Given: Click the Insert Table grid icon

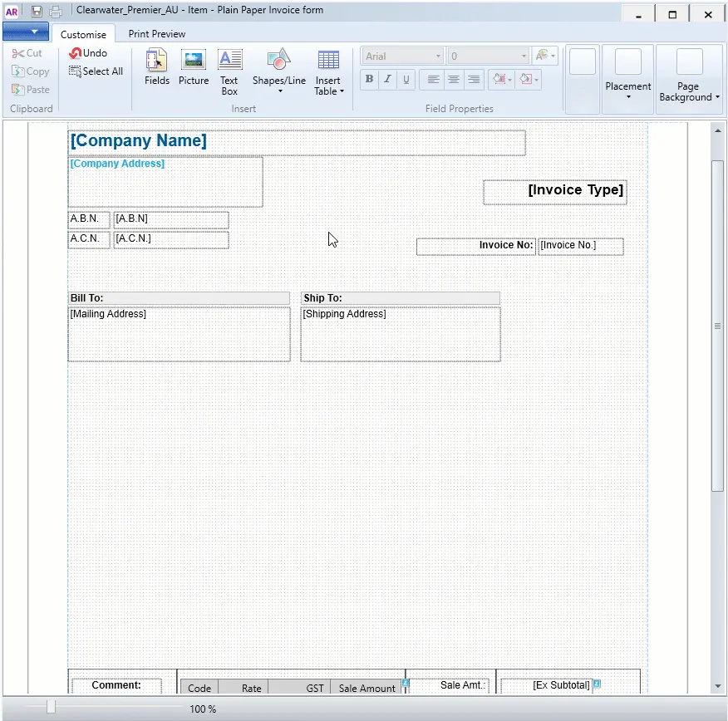Looking at the screenshot, I should 328,61.
